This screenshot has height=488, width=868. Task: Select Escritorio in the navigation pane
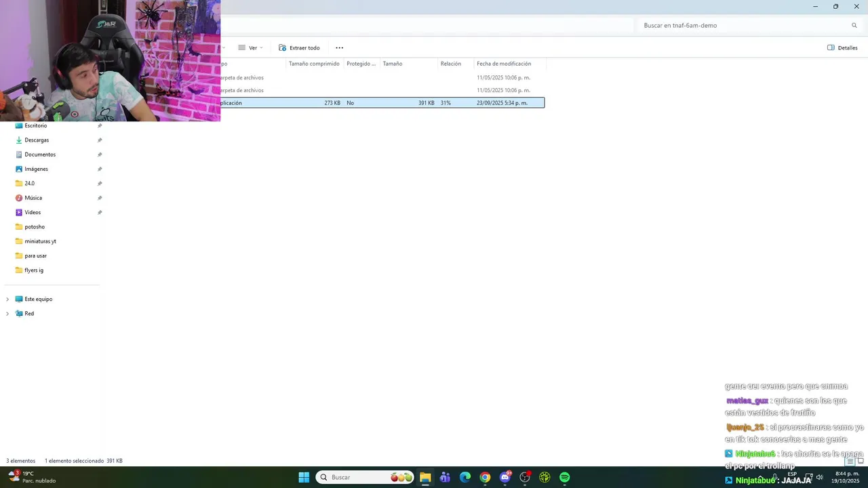pyautogui.click(x=35, y=125)
